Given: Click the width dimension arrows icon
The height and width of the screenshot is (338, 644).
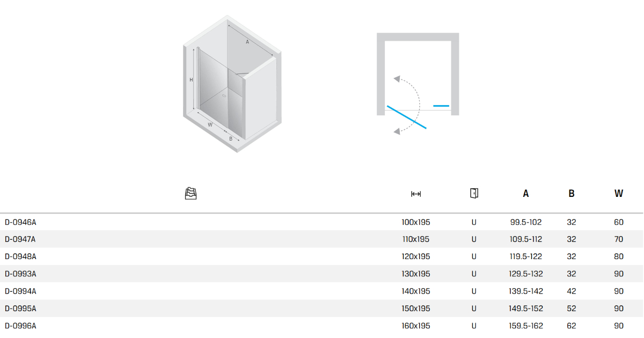Looking at the screenshot, I should pos(415,194).
